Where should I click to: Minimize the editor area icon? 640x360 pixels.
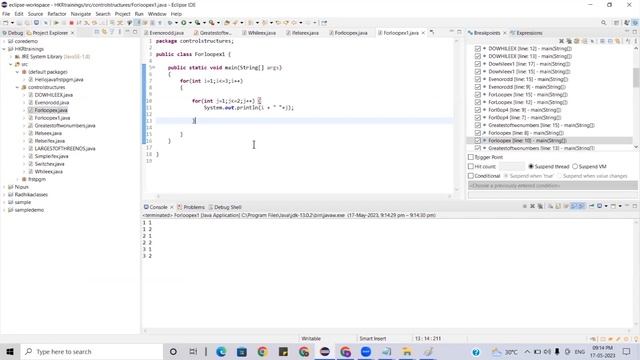(x=451, y=32)
